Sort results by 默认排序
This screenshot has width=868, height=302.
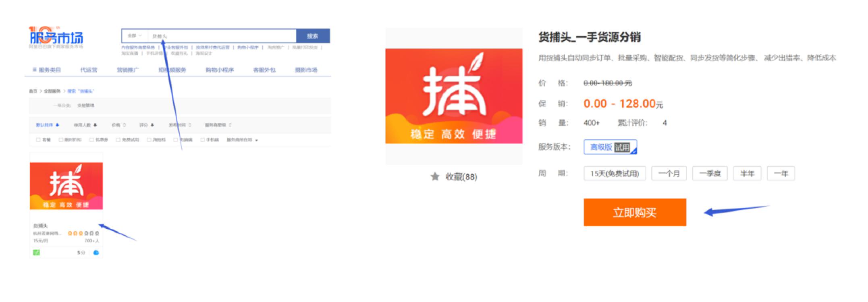coord(48,125)
